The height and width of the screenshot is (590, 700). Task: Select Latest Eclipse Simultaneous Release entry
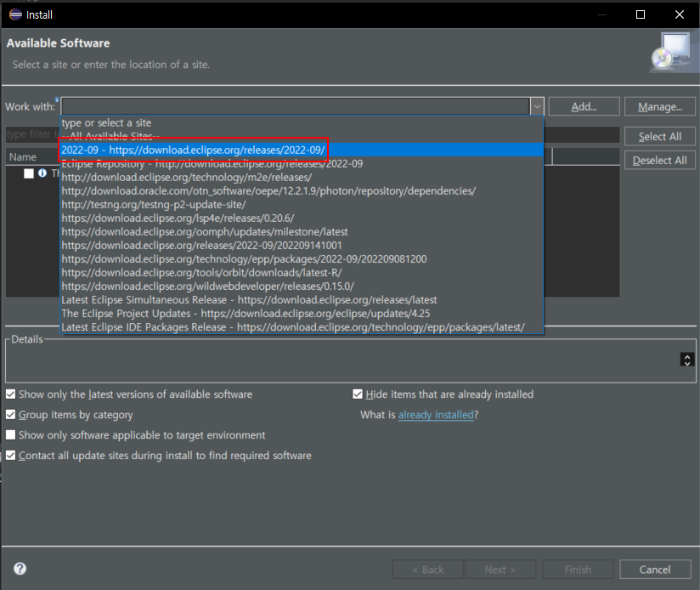point(302,300)
